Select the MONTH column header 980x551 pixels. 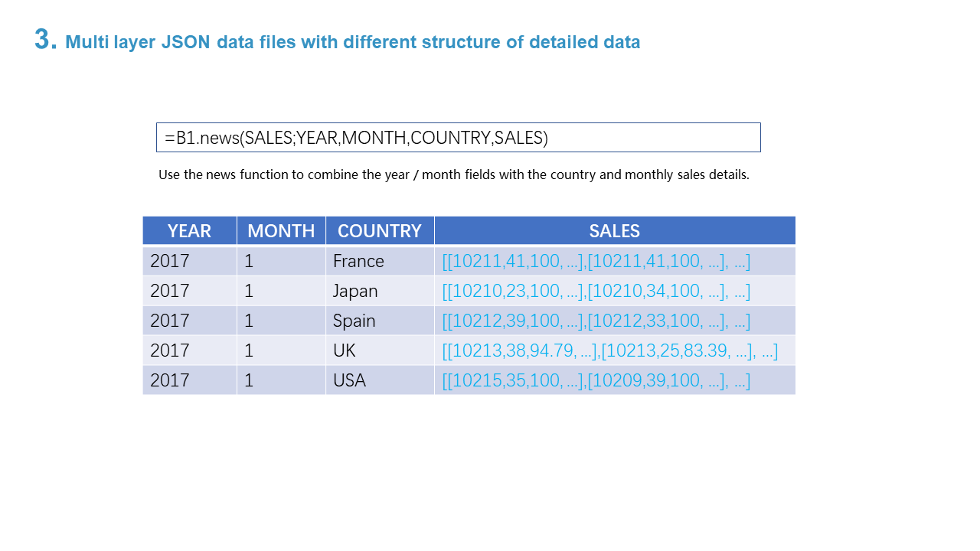(x=281, y=231)
